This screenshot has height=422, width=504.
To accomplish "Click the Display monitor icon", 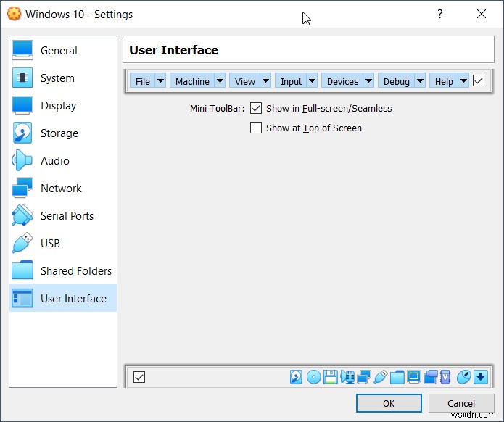I will 22,105.
